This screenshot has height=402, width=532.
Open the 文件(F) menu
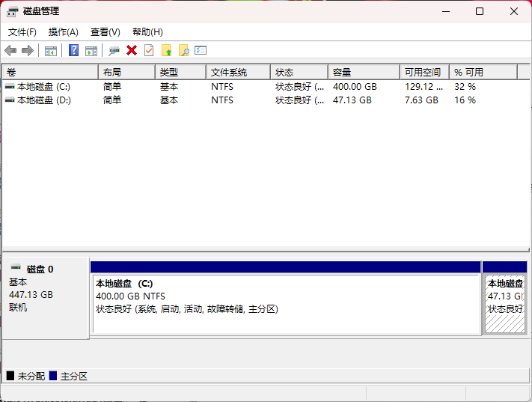[x=22, y=32]
